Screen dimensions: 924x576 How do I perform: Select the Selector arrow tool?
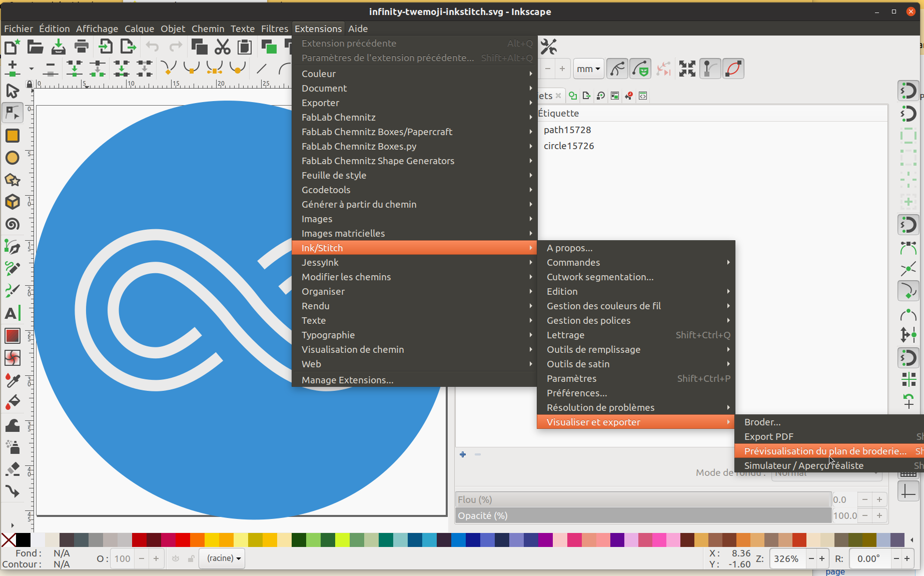[13, 91]
